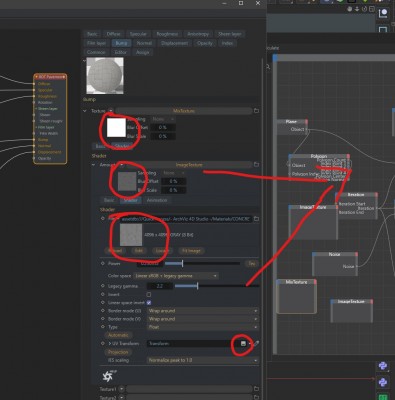Click the Fit Image button
395x400 pixels.
[x=192, y=251]
